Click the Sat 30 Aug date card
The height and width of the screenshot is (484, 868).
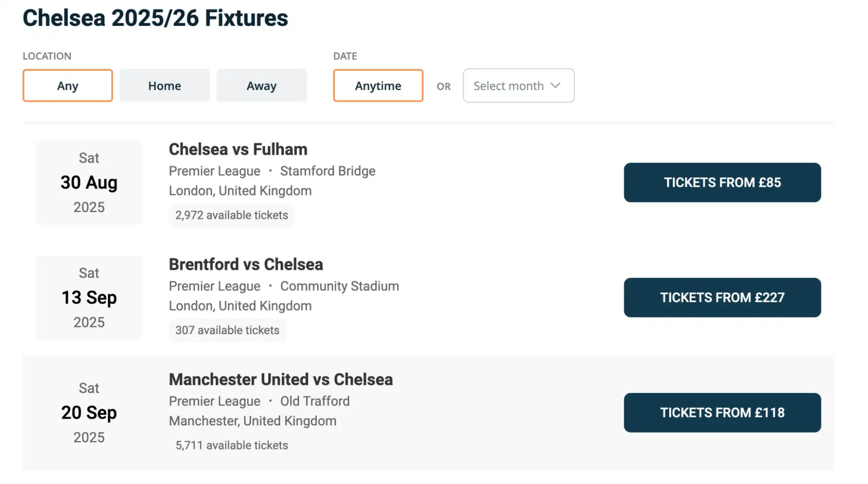click(89, 183)
